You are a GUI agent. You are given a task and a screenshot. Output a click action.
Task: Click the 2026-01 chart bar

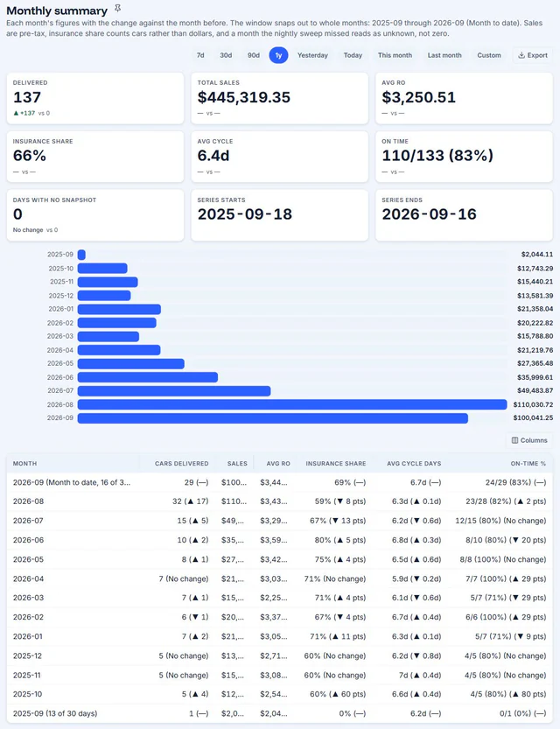coord(119,309)
